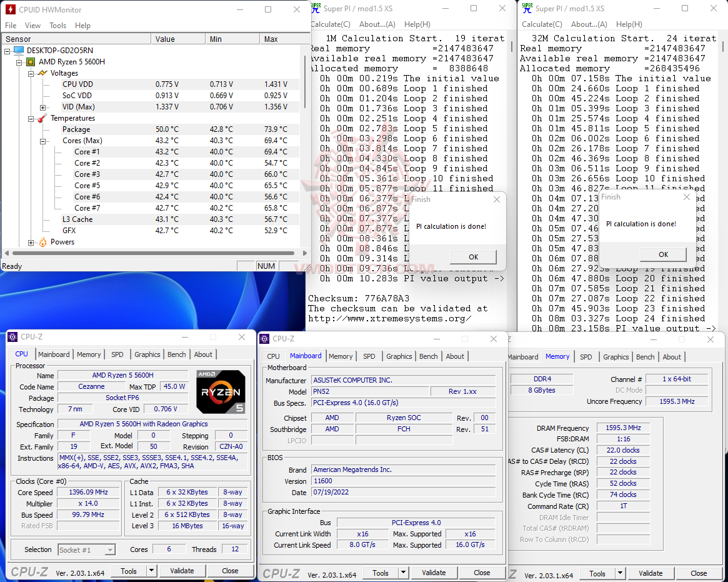Click the CPU-Z icon in the Mainboard window

(265, 339)
